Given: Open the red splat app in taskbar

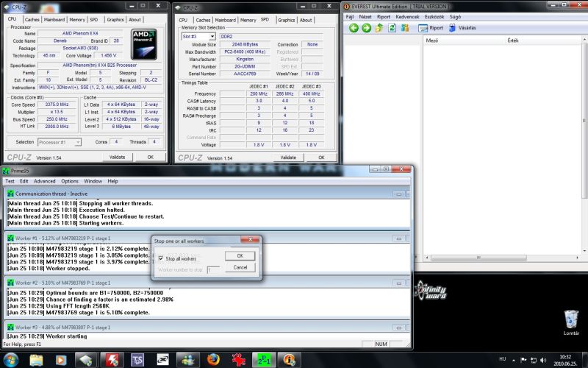Looking at the screenshot, I should tap(238, 360).
